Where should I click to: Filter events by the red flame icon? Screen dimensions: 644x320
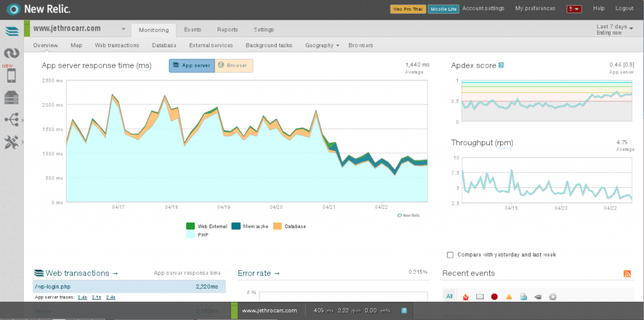click(x=465, y=297)
